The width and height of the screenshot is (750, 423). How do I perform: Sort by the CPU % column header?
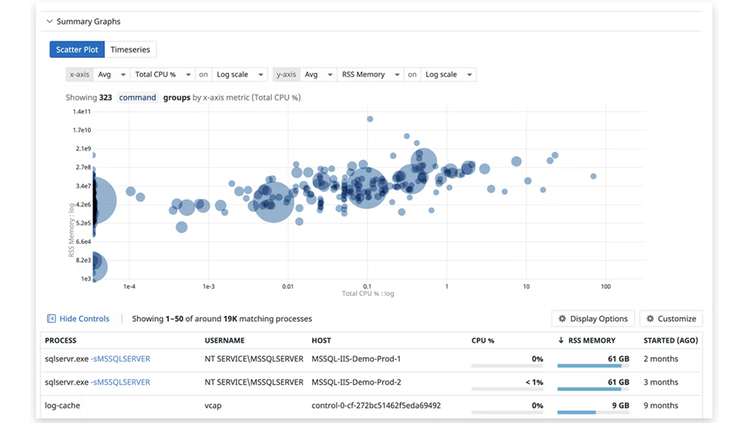pos(483,341)
